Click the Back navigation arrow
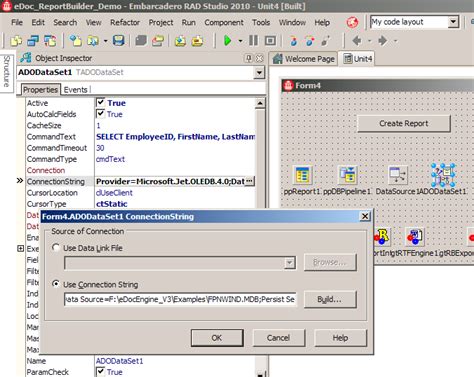474x377 pixels. tap(357, 41)
